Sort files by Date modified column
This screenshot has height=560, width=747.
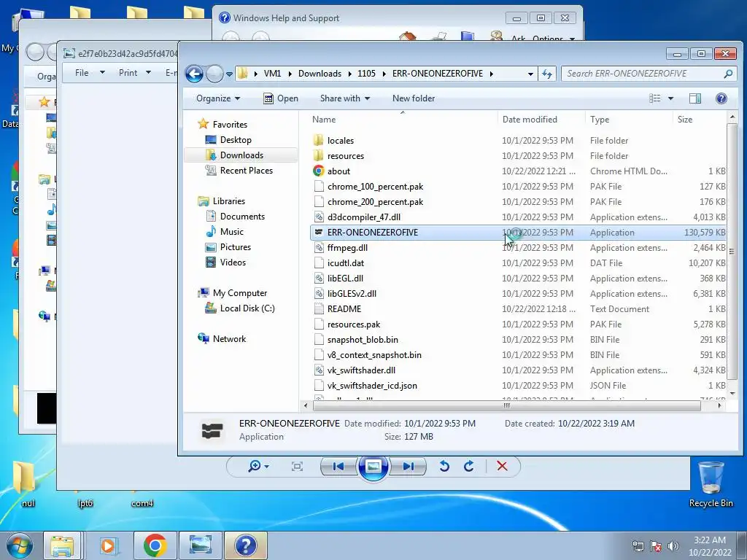click(x=541, y=120)
